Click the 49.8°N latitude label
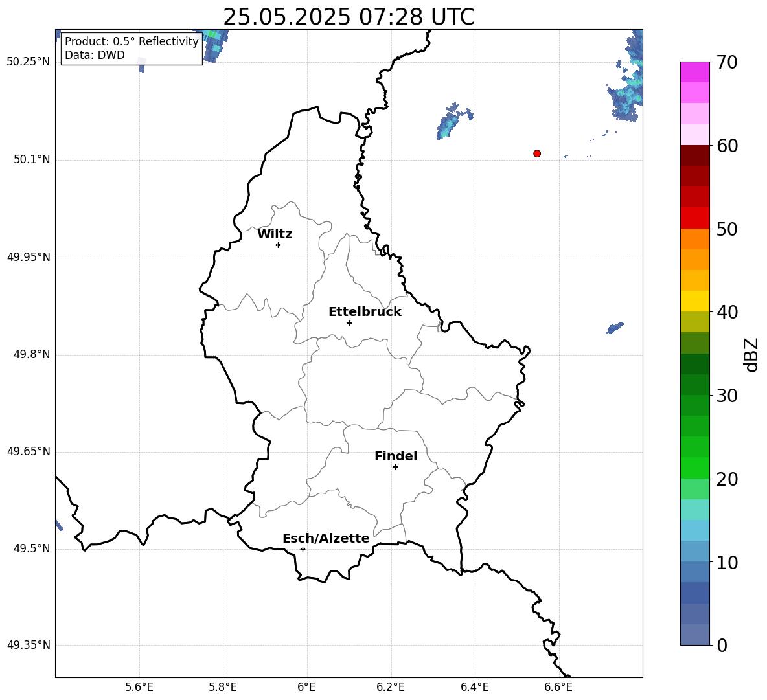Viewport: 767px width, 700px height. pos(32,354)
